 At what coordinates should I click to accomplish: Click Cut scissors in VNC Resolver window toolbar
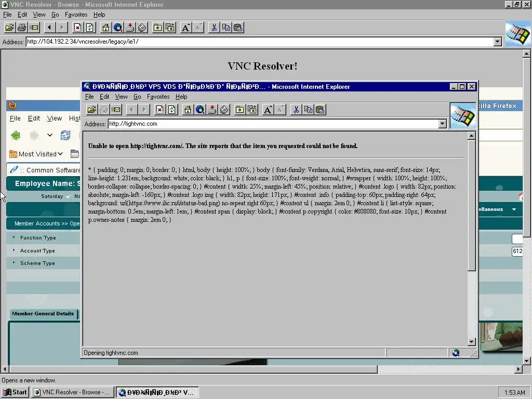coord(214,28)
